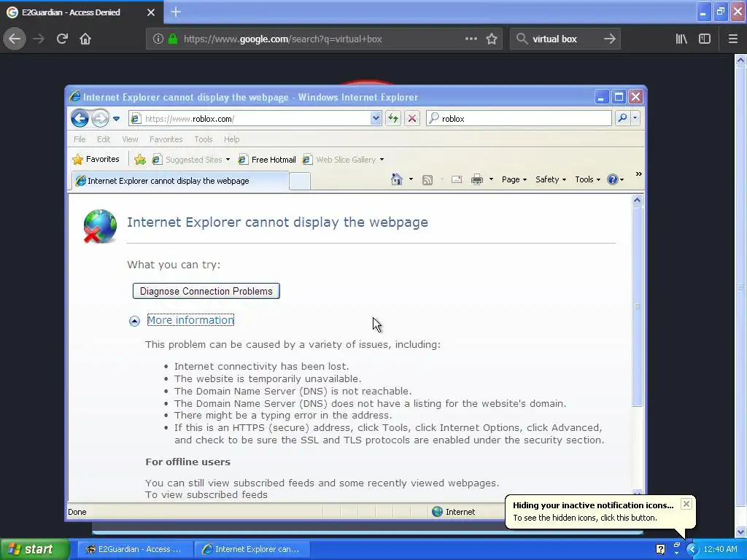Open the Firefox Library icon

point(681,39)
